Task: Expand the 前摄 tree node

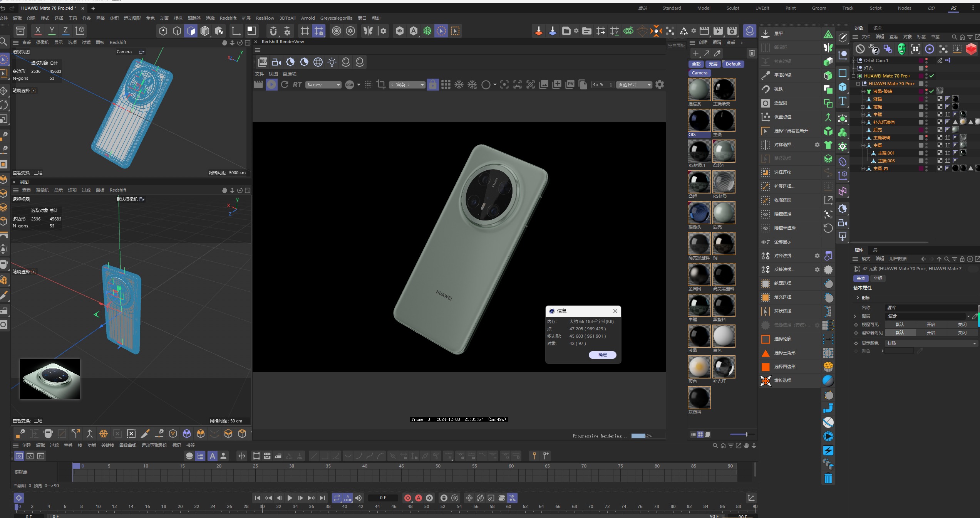Action: pos(863,107)
